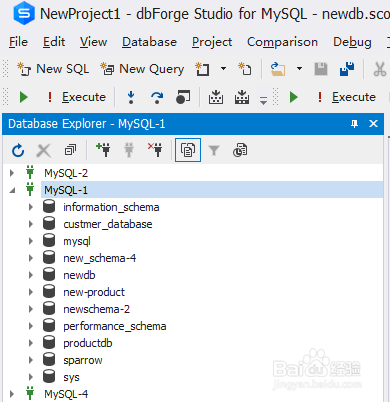Click the new file icon before the open folder

245,69
